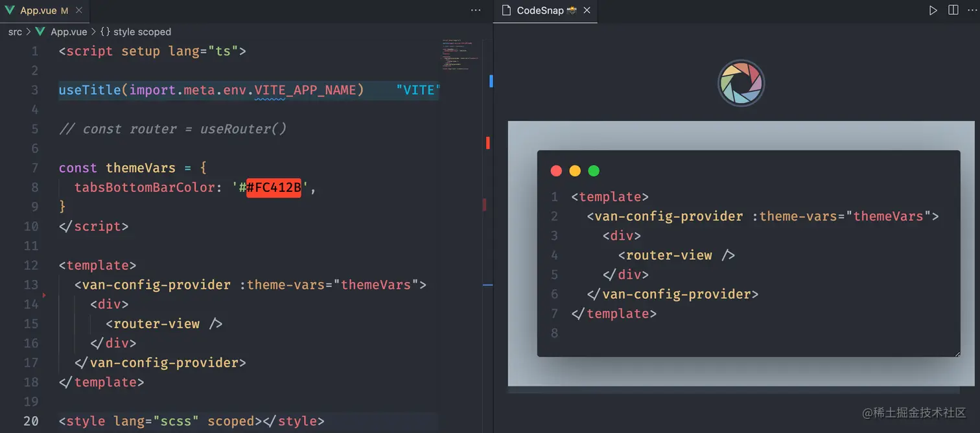The height and width of the screenshot is (433, 980).
Task: Click the template opening tag in editor
Action: (97, 265)
